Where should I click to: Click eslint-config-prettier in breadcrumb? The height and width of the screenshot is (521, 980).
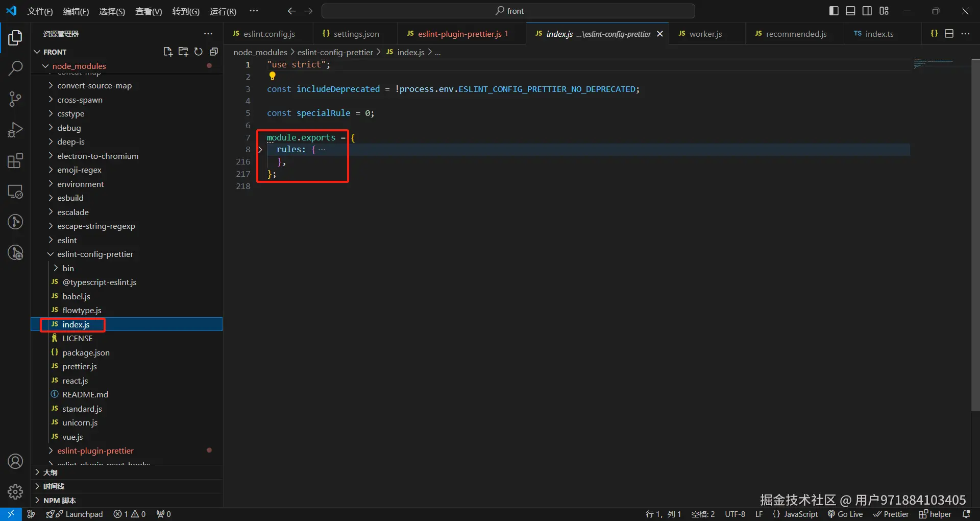click(335, 52)
